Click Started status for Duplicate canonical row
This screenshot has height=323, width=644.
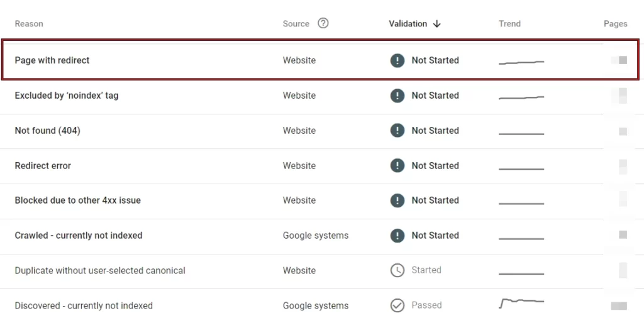point(426,270)
